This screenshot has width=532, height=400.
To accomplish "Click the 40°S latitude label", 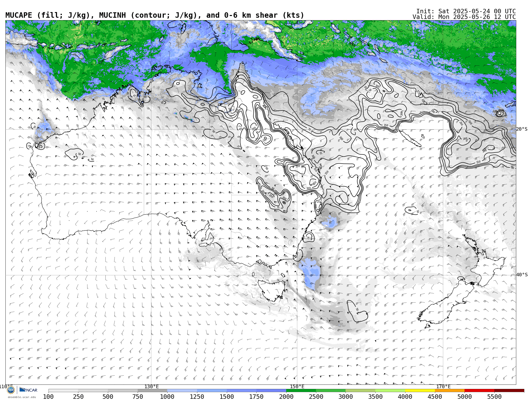I will (x=522, y=275).
